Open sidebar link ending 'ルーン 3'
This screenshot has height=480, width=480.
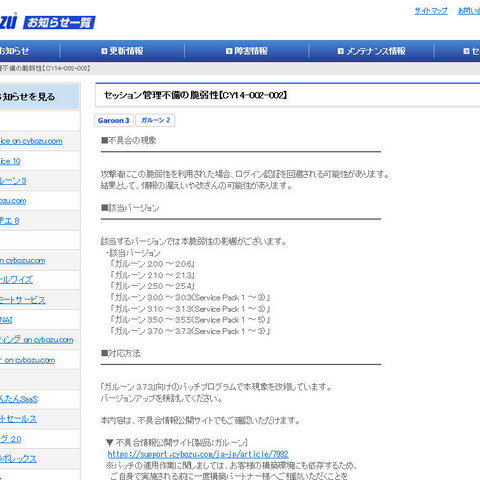tap(13, 181)
